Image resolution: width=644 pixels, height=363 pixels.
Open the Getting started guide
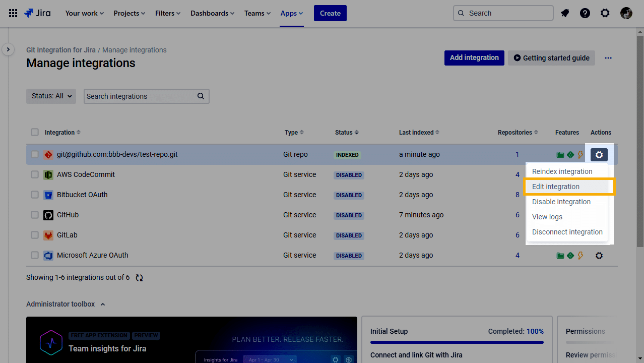pos(551,58)
